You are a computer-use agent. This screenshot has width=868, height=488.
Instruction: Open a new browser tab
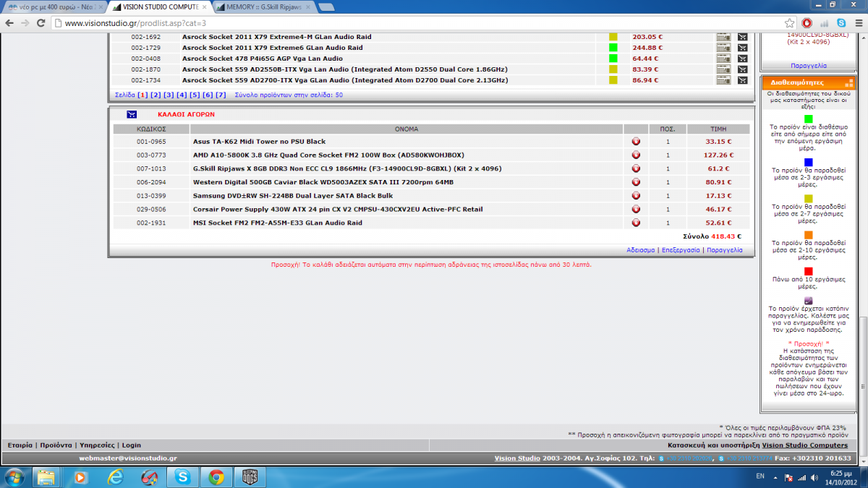coord(325,7)
